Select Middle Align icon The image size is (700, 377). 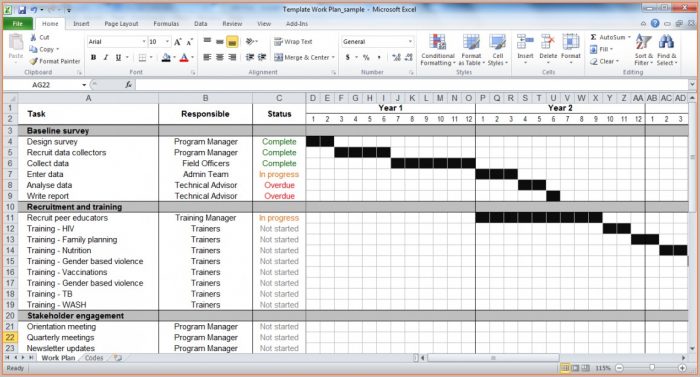220,42
